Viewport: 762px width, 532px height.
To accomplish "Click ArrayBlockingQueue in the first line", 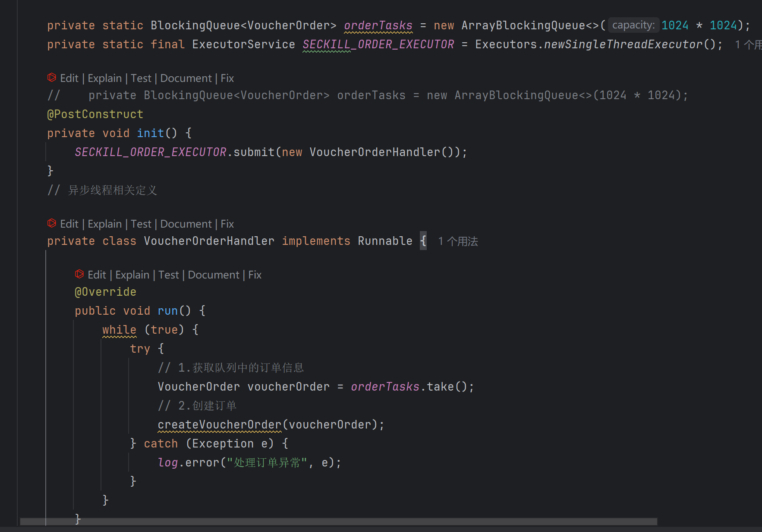I will tap(523, 25).
